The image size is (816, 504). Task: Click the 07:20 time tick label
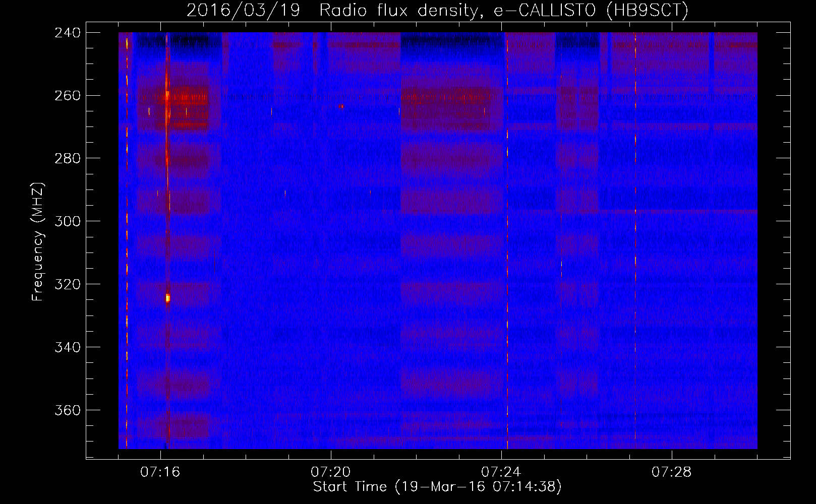pos(331,472)
